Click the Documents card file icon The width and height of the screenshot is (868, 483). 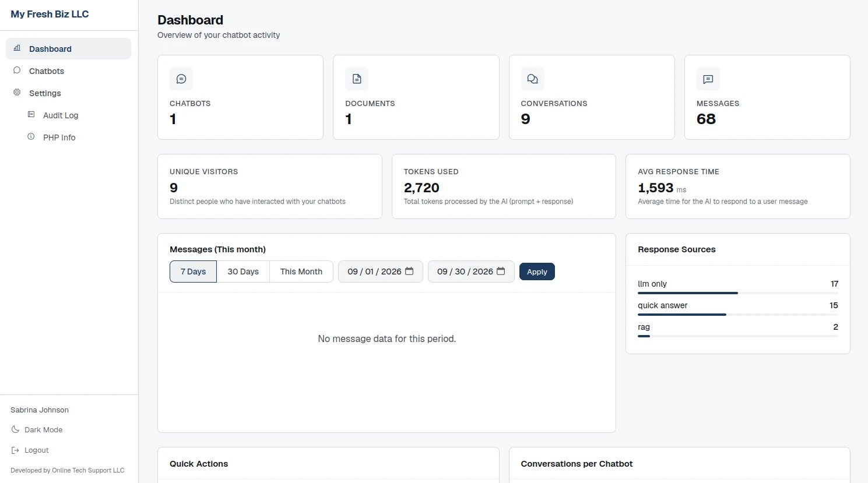(x=357, y=79)
